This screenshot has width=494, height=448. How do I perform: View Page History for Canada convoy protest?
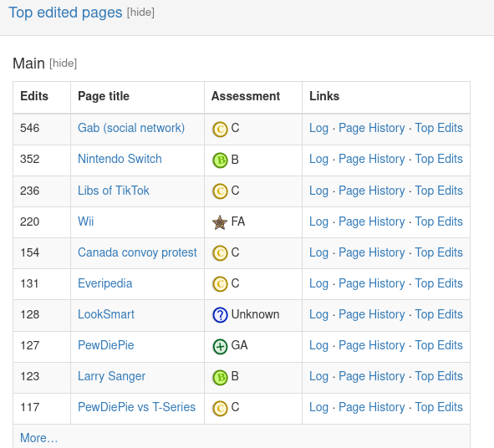[x=372, y=252]
